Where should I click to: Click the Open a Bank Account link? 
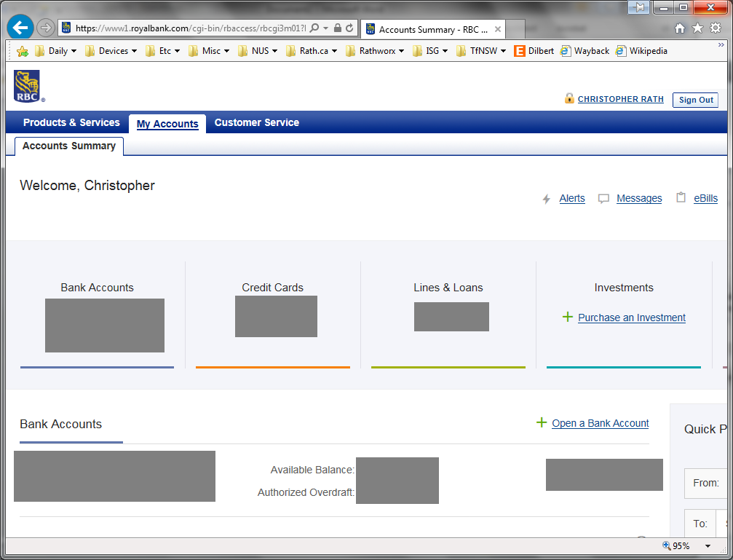[x=600, y=423]
